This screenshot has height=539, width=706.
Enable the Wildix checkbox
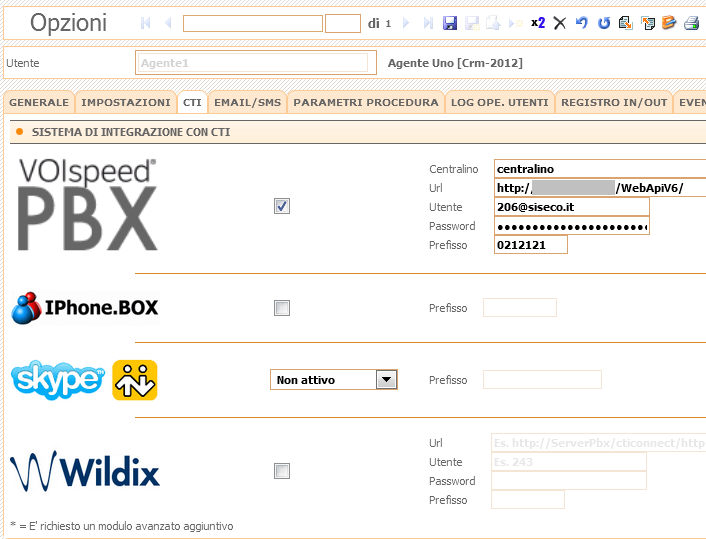282,471
